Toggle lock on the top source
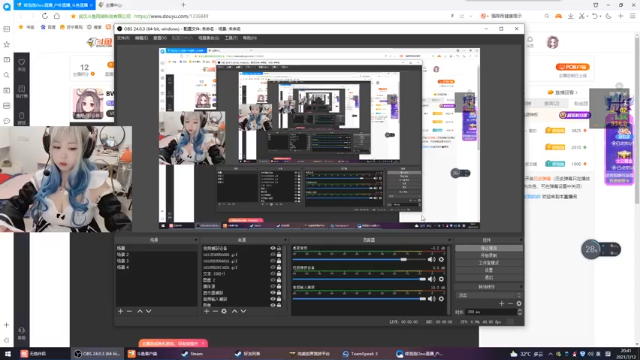The width and height of the screenshot is (640, 360). pyautogui.click(x=279, y=248)
